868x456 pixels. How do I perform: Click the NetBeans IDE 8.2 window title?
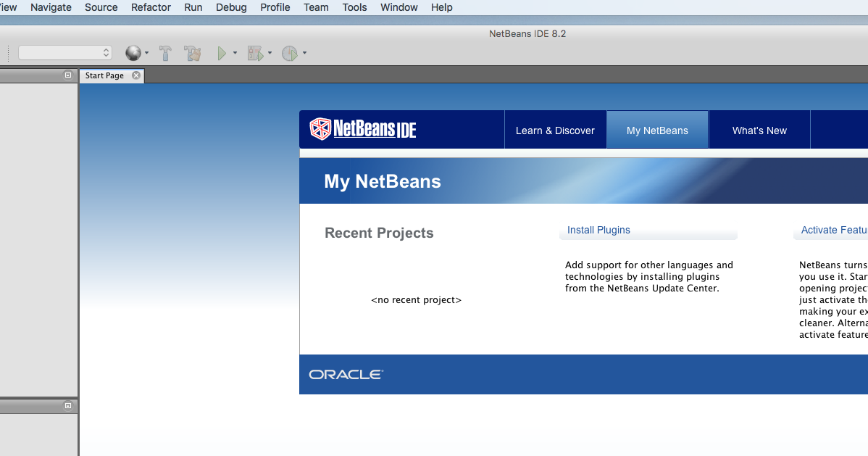coord(527,34)
